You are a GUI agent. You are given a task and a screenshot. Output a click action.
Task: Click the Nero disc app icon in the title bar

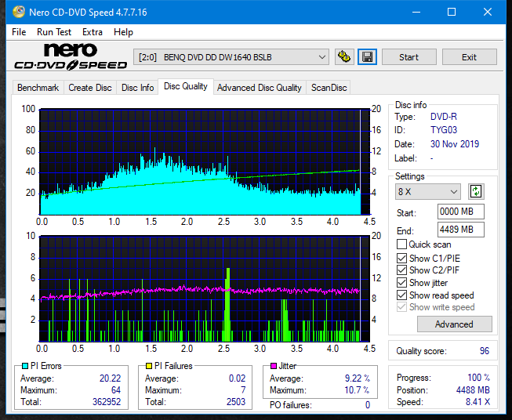tap(19, 12)
